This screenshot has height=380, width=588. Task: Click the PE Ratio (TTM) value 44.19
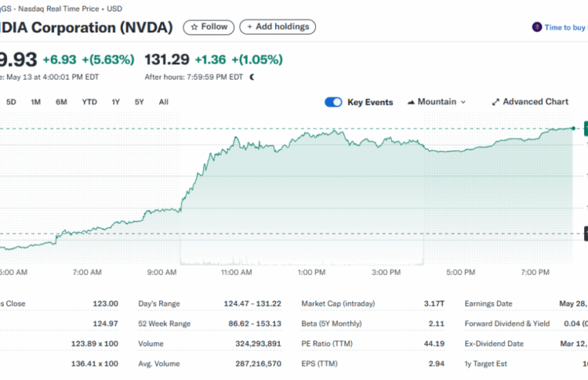(x=434, y=344)
